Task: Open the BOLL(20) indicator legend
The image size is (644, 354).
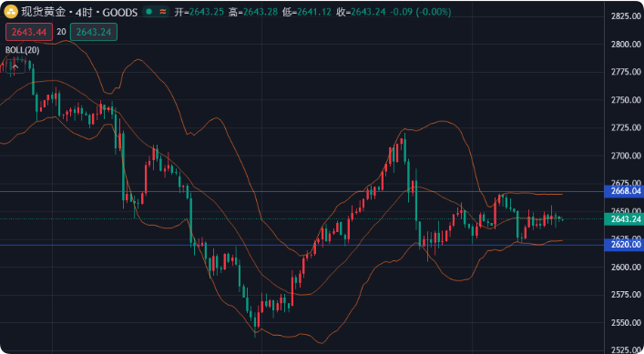Action: coord(22,50)
